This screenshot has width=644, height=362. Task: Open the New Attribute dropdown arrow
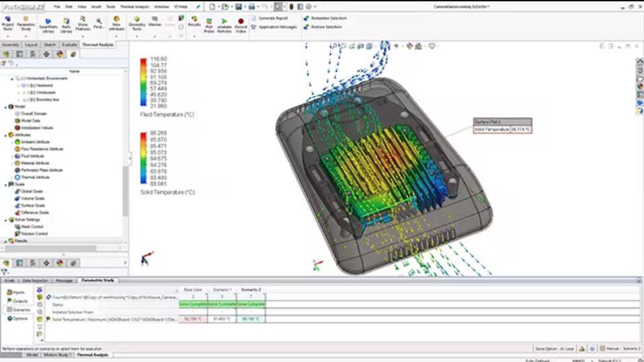(116, 36)
